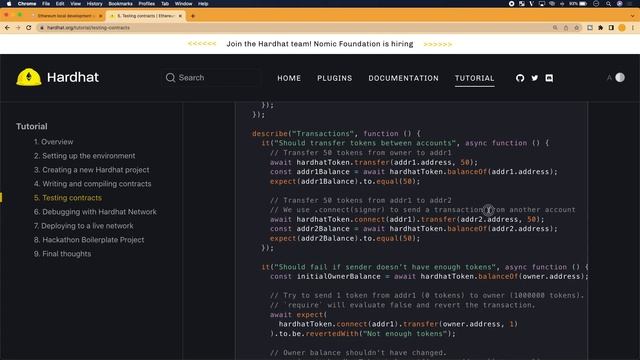Open Spotlight search in the macOS menu bar
The width and height of the screenshot is (640, 360).
click(x=608, y=4)
